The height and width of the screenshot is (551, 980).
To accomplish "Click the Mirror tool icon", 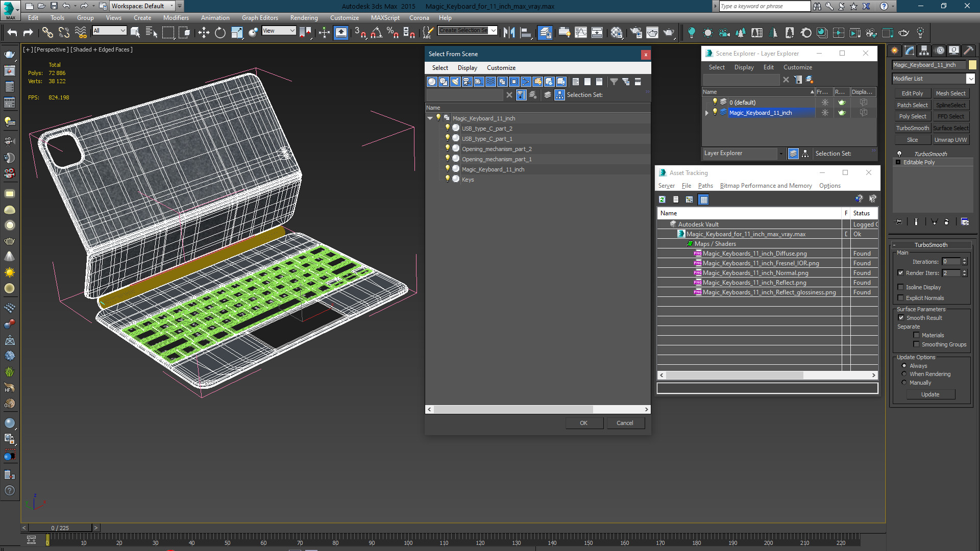I will 509,33.
